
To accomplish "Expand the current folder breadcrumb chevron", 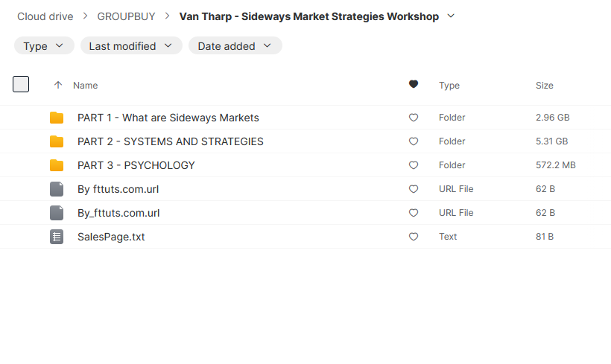I will click(x=450, y=16).
